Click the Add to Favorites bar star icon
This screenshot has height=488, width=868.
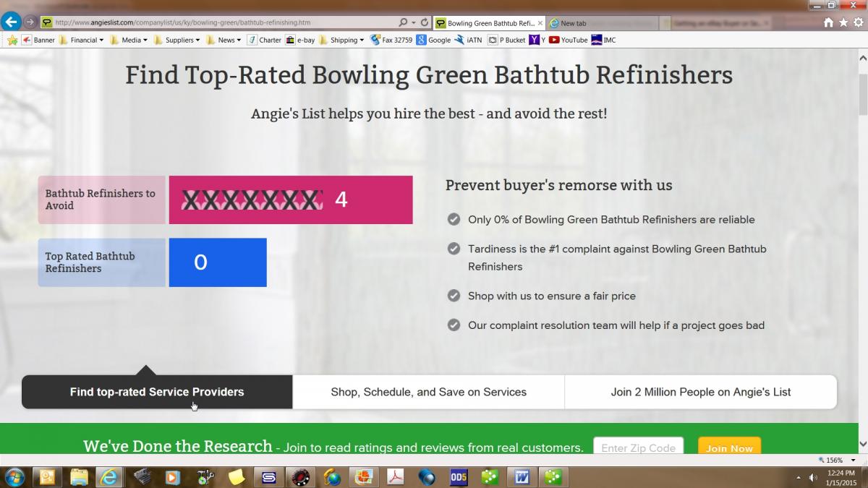(12, 40)
